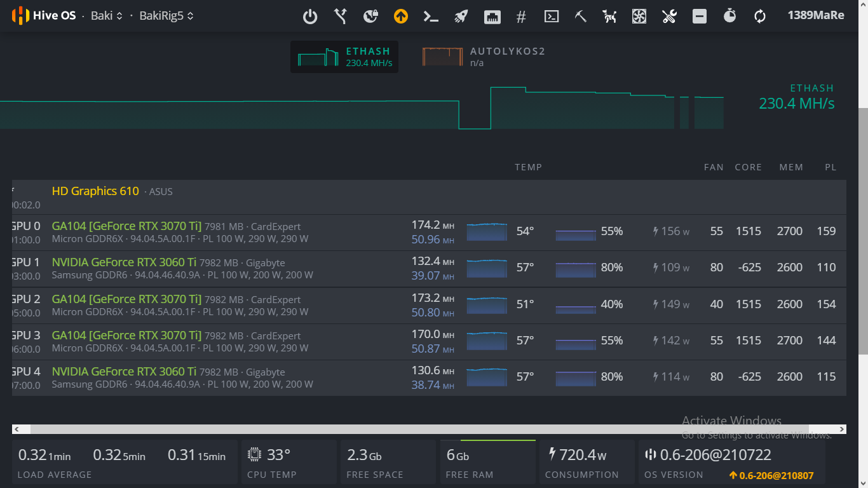Click the orange 0.6-206@210807 update link

click(x=771, y=475)
